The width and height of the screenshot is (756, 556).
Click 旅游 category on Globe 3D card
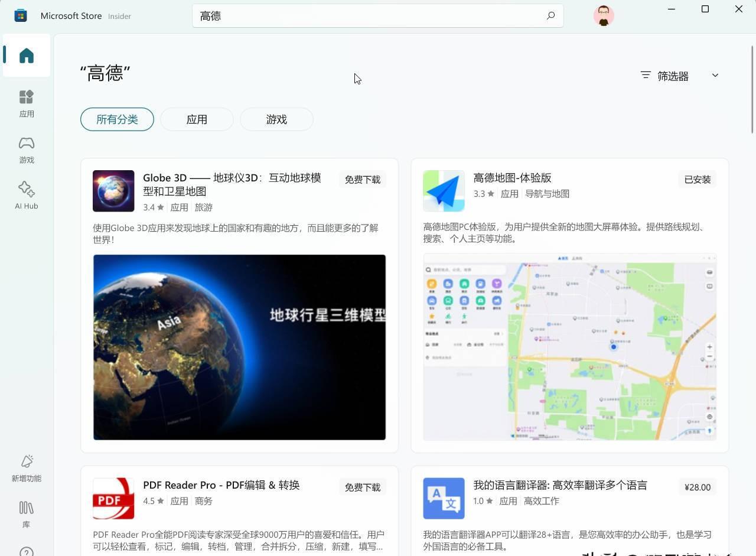[204, 207]
